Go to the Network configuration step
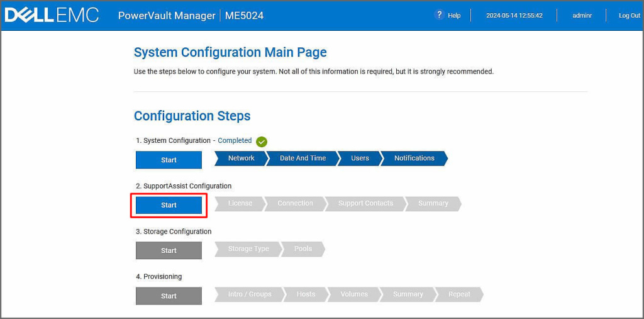 click(241, 159)
